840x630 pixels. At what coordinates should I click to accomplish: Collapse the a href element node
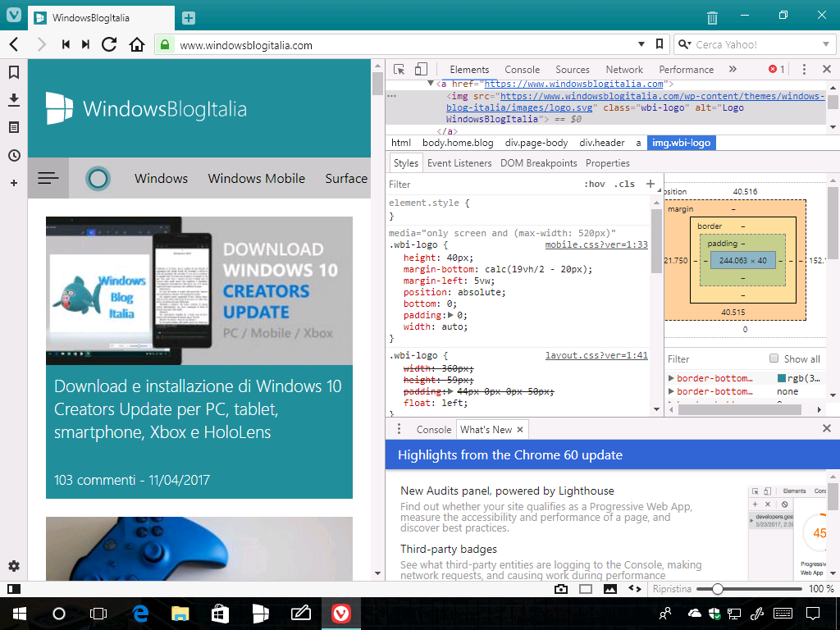pyautogui.click(x=431, y=84)
